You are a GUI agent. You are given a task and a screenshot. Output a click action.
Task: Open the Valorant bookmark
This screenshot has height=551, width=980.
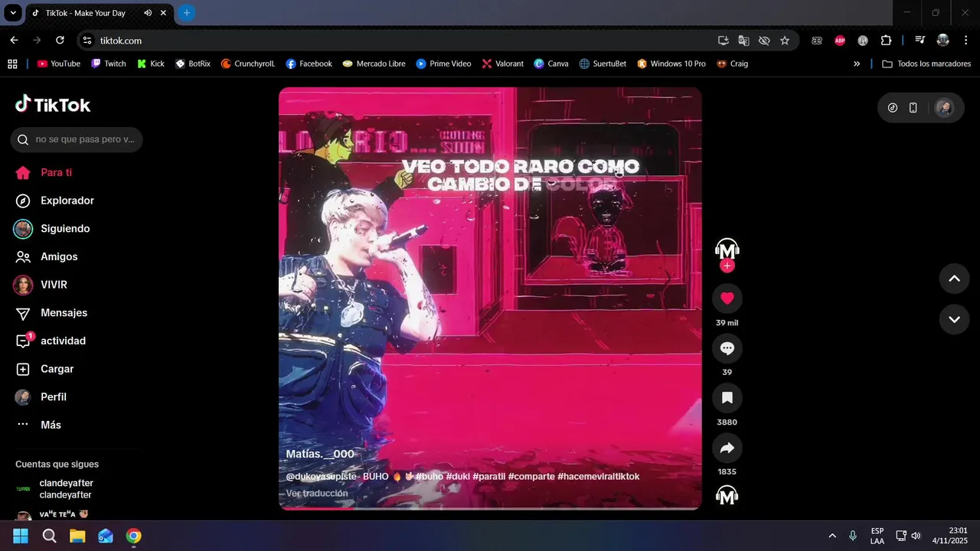(x=502, y=64)
